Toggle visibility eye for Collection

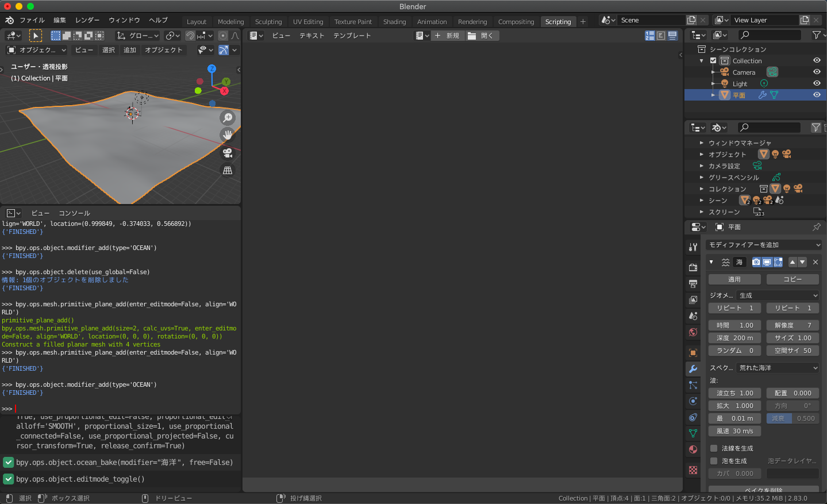click(x=817, y=60)
